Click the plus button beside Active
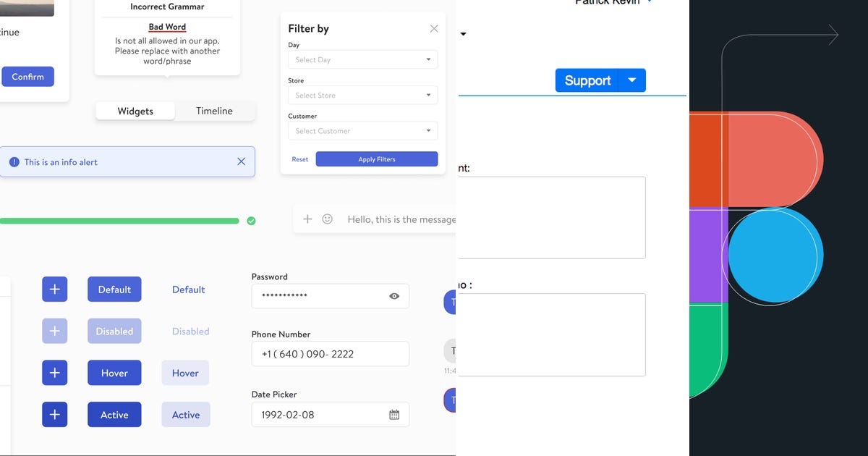 (x=54, y=415)
